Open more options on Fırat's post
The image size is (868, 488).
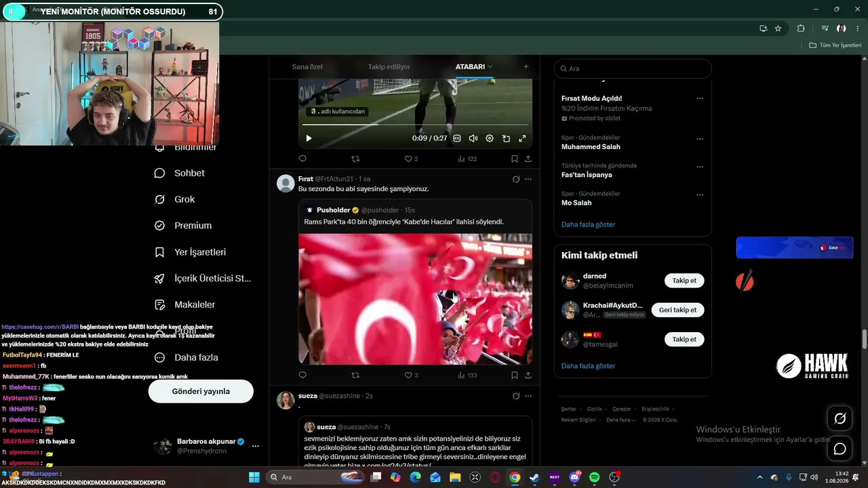click(x=528, y=179)
